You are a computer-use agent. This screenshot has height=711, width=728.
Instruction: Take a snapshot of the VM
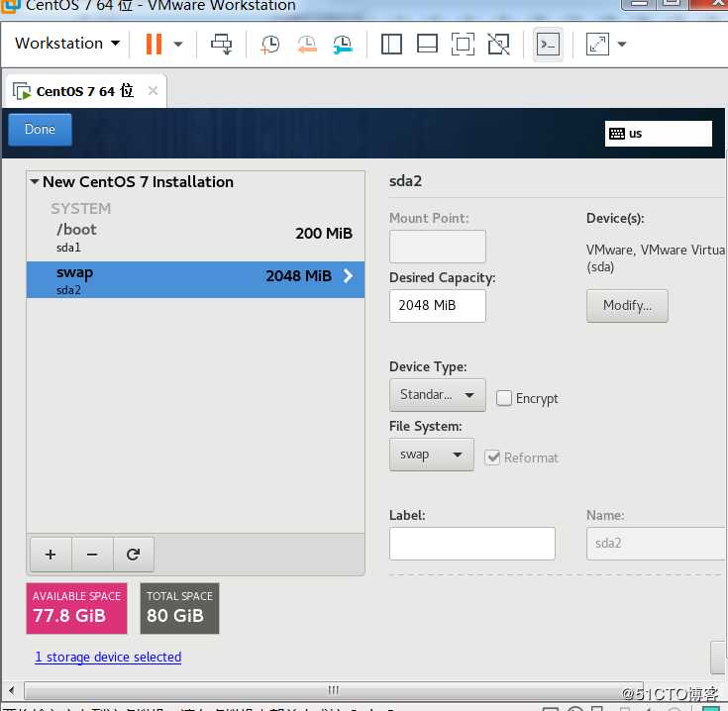tap(269, 45)
